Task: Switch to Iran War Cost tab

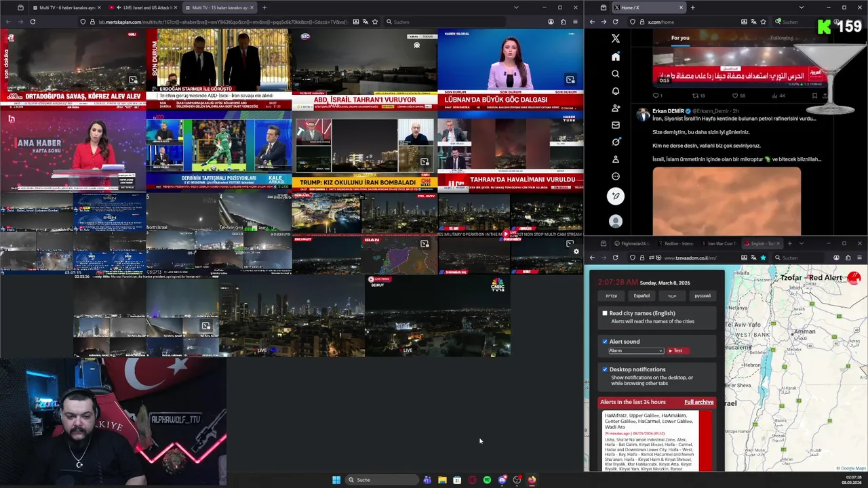Action: click(719, 243)
